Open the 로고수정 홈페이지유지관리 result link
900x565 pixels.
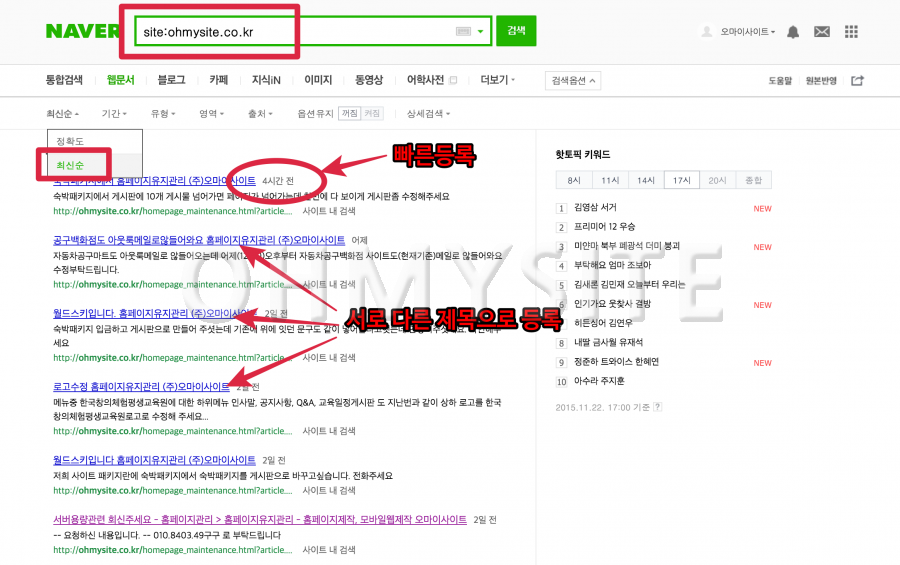click(141, 386)
